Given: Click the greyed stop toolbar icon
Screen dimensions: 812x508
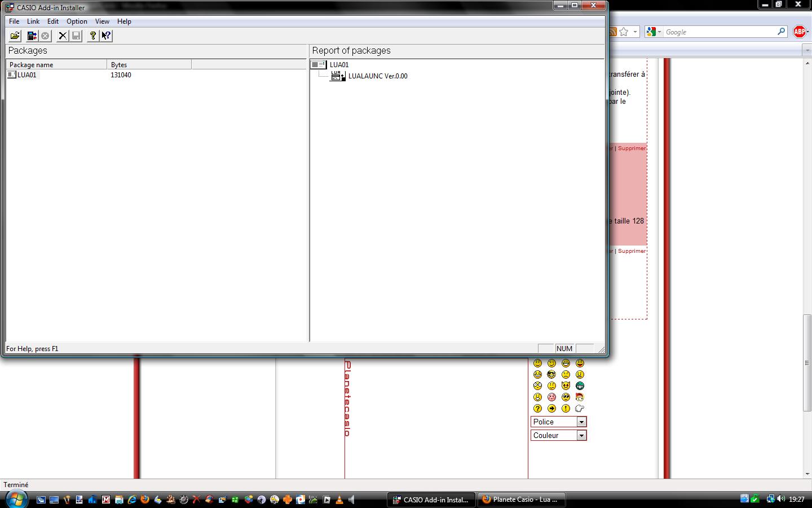Looking at the screenshot, I should 45,36.
